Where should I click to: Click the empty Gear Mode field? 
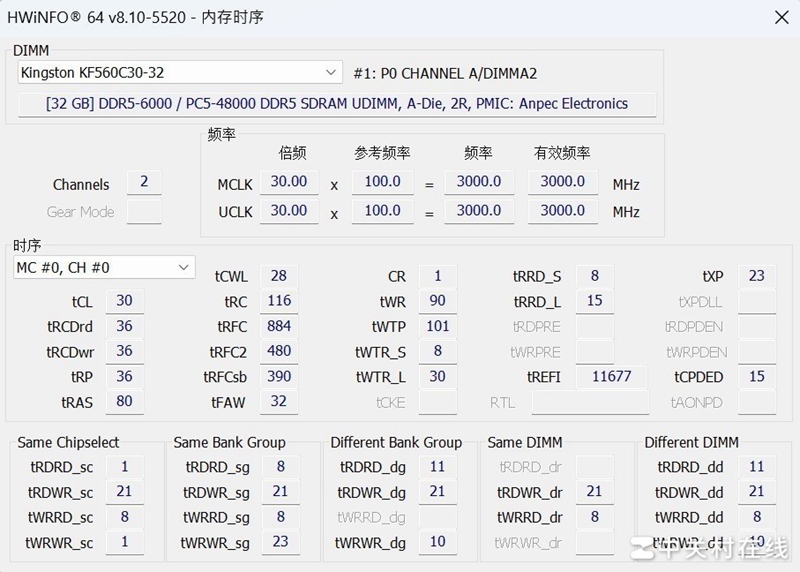[144, 212]
